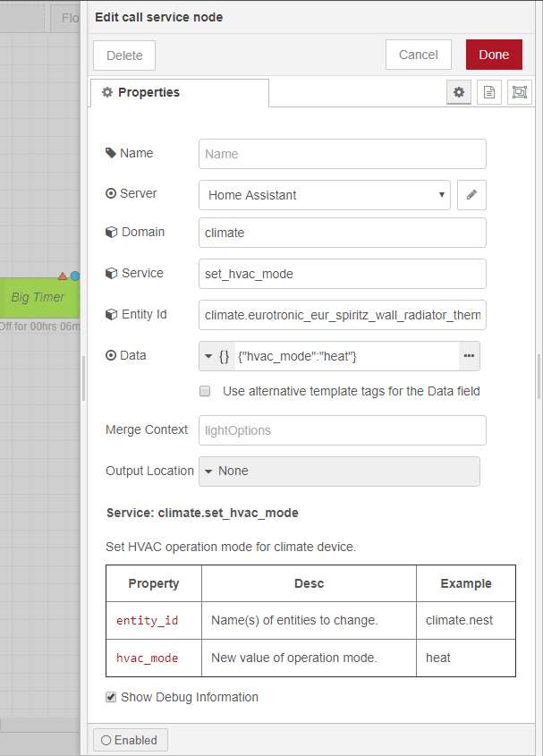Click pencil icon to edit server
This screenshot has width=543, height=756.
pos(471,195)
